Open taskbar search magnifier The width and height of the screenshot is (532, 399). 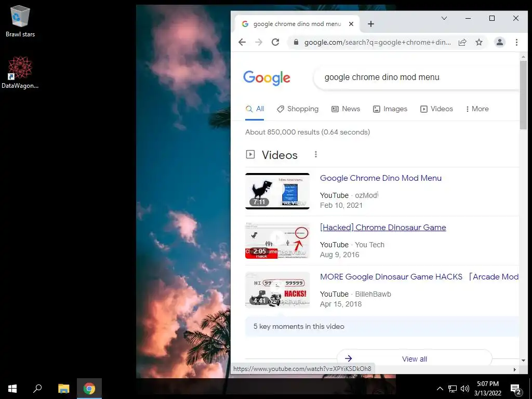coord(37,389)
